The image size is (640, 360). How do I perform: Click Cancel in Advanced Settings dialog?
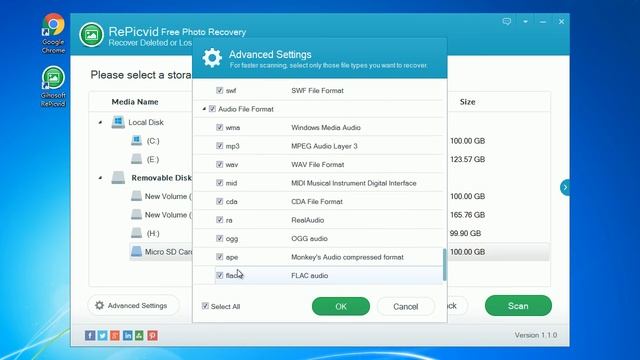[406, 306]
